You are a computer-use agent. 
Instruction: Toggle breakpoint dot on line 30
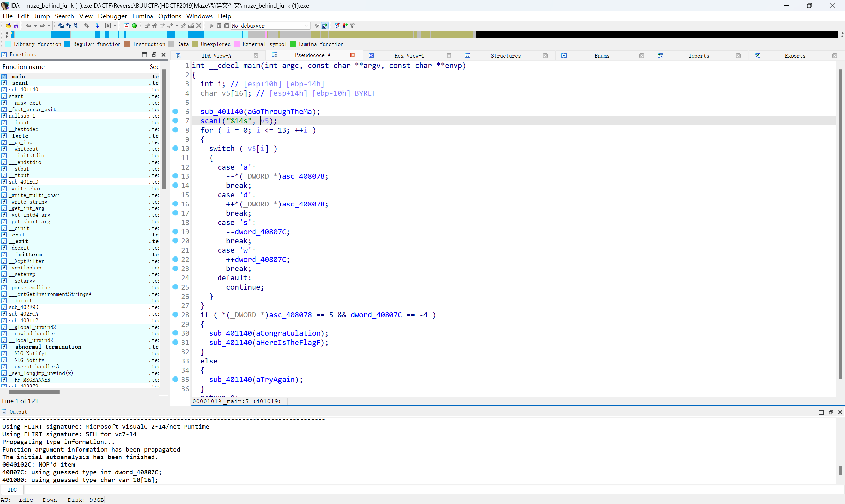(x=175, y=333)
